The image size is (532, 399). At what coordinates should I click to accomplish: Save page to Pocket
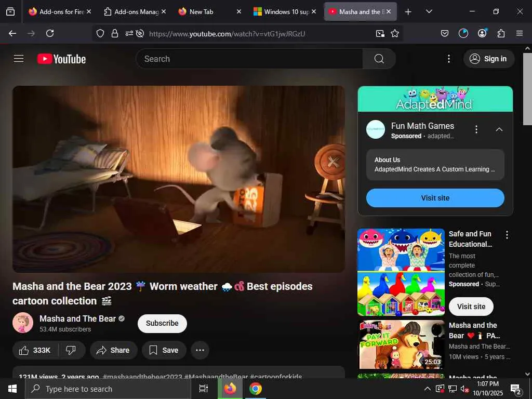(445, 33)
